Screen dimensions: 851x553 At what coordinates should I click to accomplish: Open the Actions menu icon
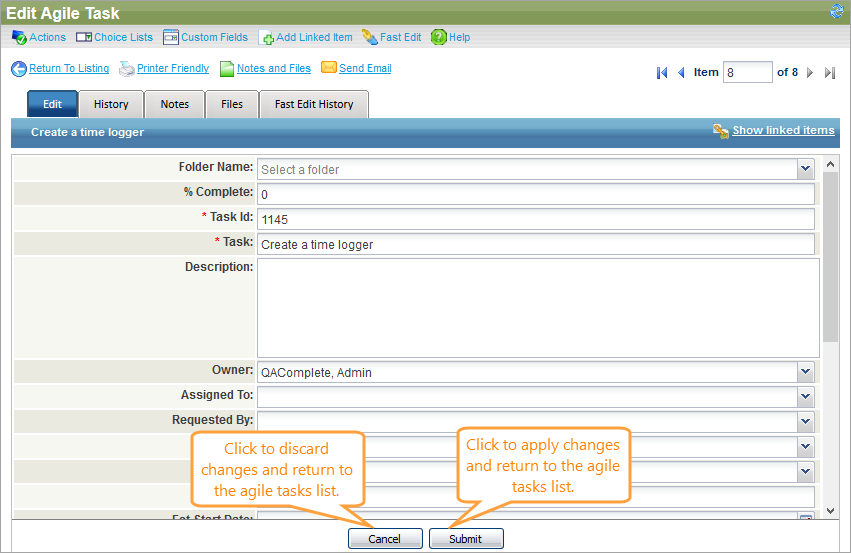19,37
